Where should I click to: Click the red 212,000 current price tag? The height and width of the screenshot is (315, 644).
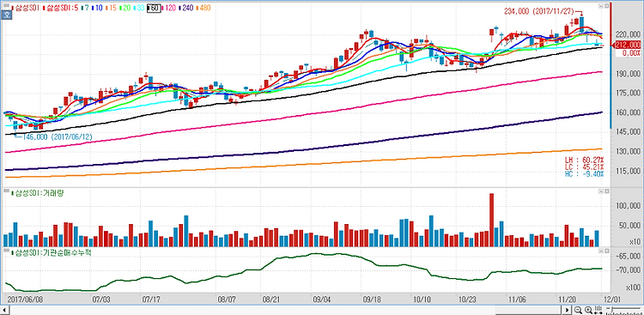coord(627,45)
